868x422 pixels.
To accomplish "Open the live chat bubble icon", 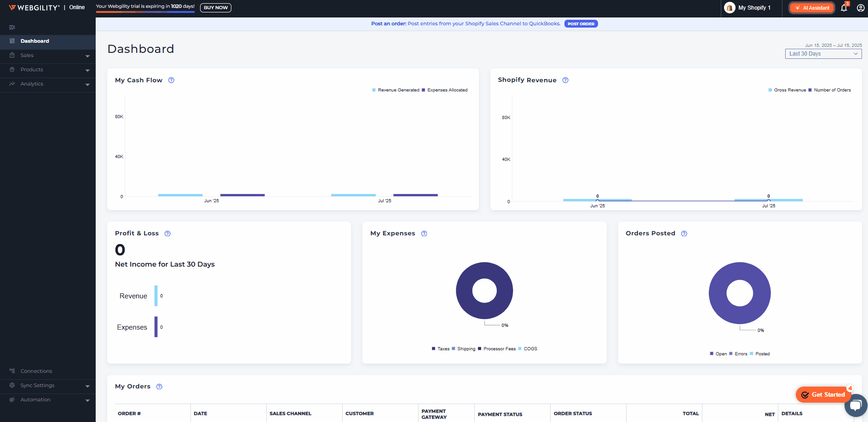I will click(x=856, y=405).
